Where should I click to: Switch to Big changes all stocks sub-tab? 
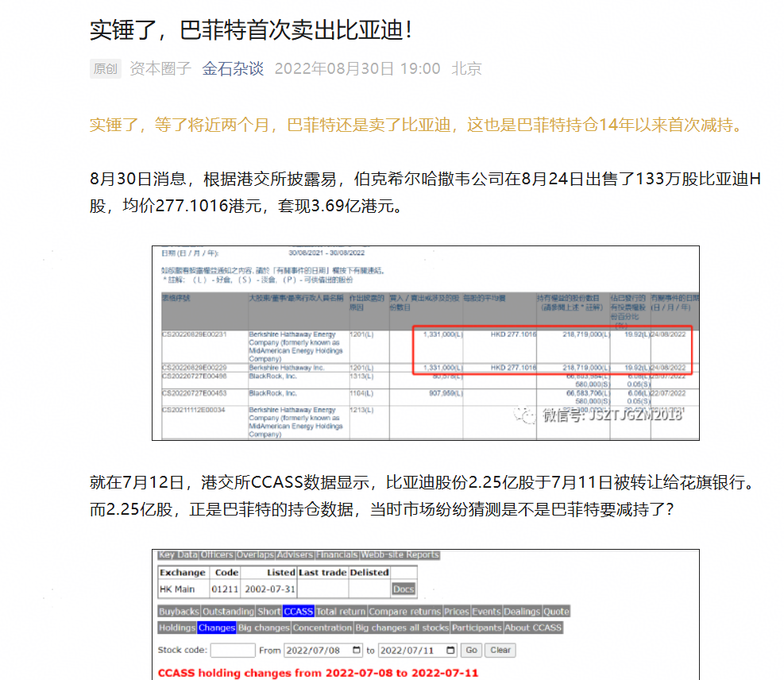(402, 628)
